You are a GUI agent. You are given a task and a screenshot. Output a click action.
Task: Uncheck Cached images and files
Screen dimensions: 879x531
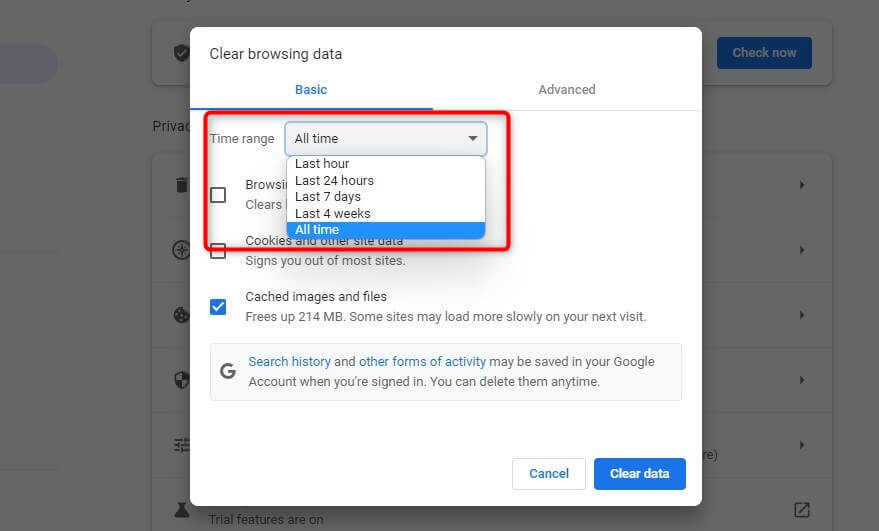[x=218, y=307]
